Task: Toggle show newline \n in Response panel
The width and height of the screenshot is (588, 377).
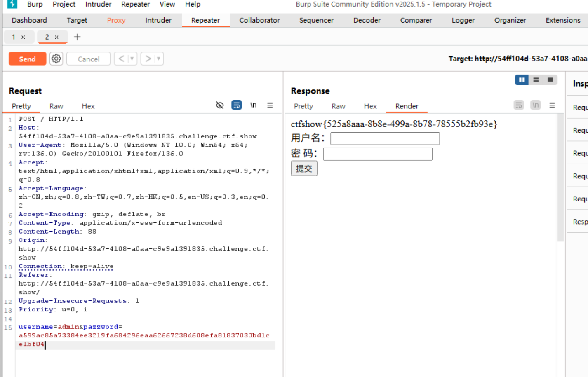Action: click(x=535, y=105)
